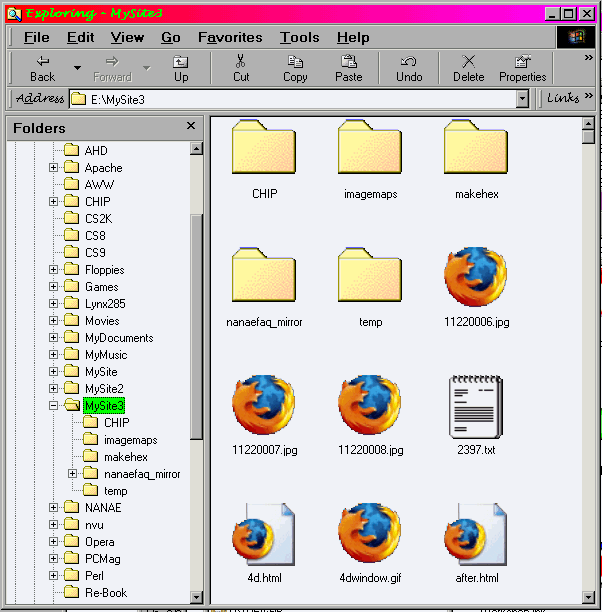The width and height of the screenshot is (602, 612).
Task: Open the Tools menu
Action: 299,37
